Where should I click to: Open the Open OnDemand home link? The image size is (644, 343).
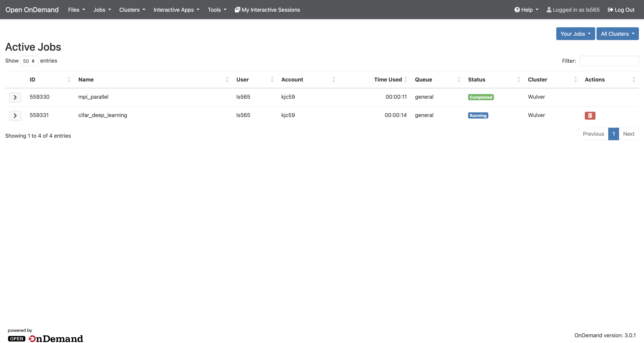(32, 10)
